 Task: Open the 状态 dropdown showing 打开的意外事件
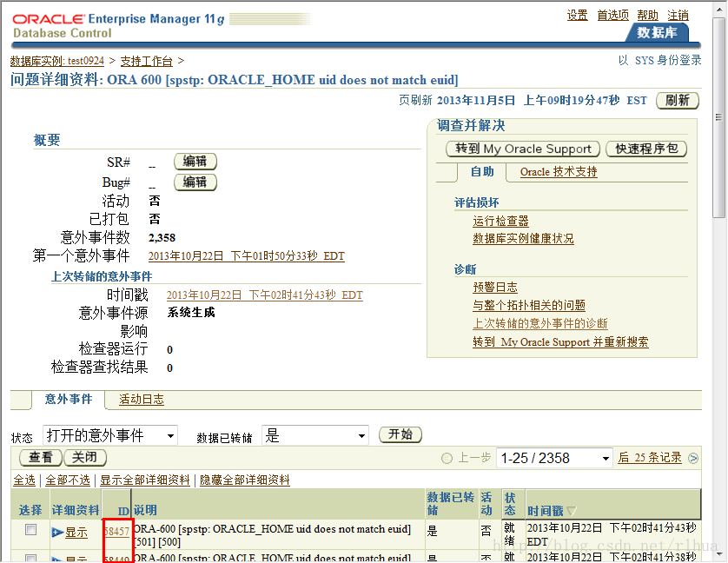click(110, 436)
